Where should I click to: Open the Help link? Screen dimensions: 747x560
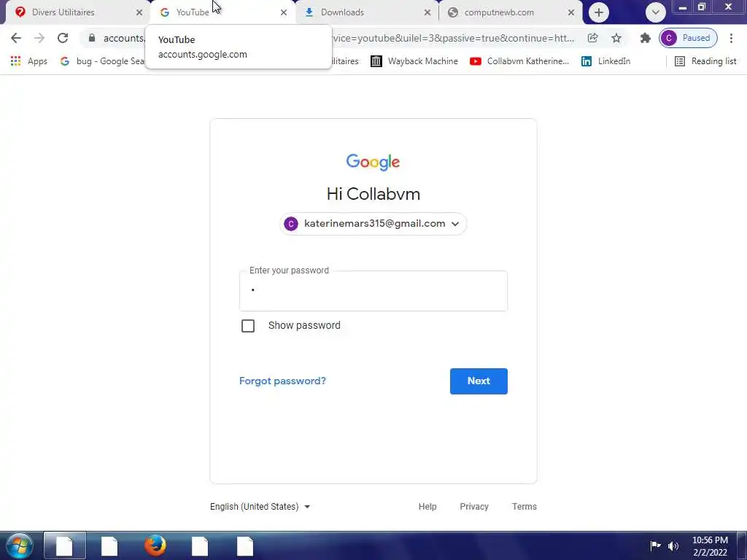pos(427,507)
